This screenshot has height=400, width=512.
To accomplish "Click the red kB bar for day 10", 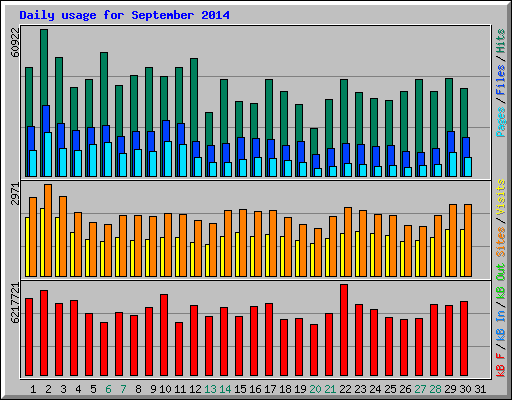I will (x=164, y=335).
